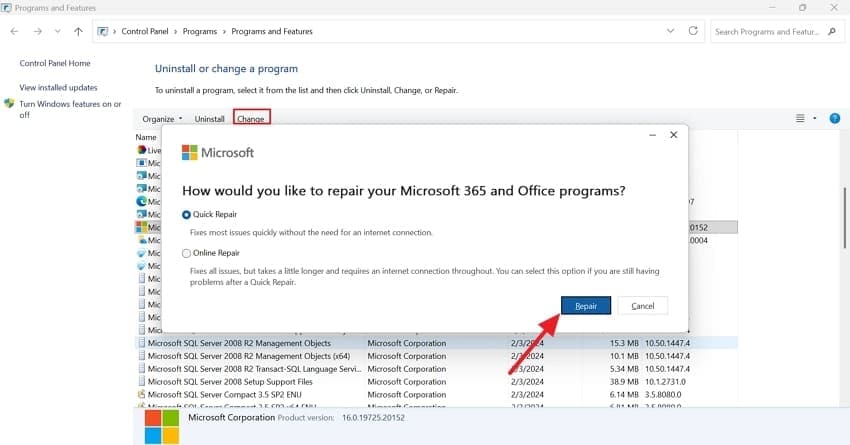This screenshot has width=850, height=445.
Task: Open View installed updates link
Action: tap(59, 87)
